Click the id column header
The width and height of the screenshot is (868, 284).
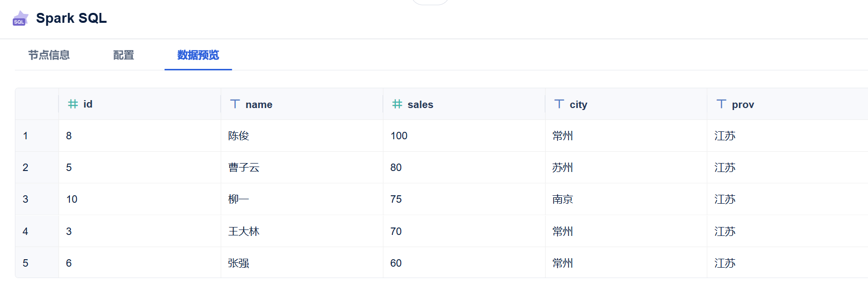point(88,104)
